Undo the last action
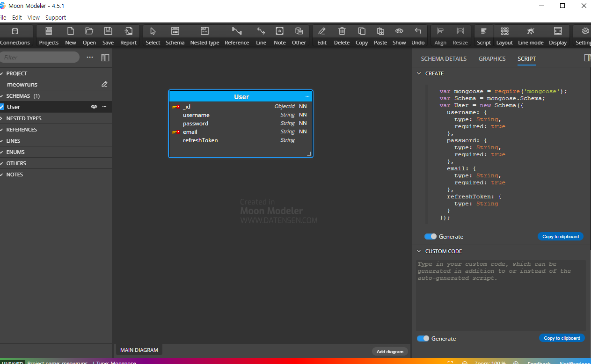This screenshot has height=364, width=591. coord(418,36)
